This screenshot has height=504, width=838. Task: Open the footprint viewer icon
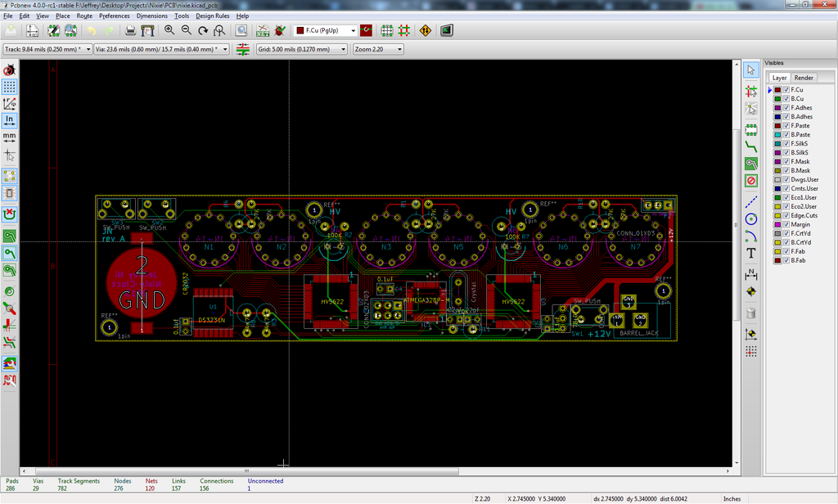70,30
